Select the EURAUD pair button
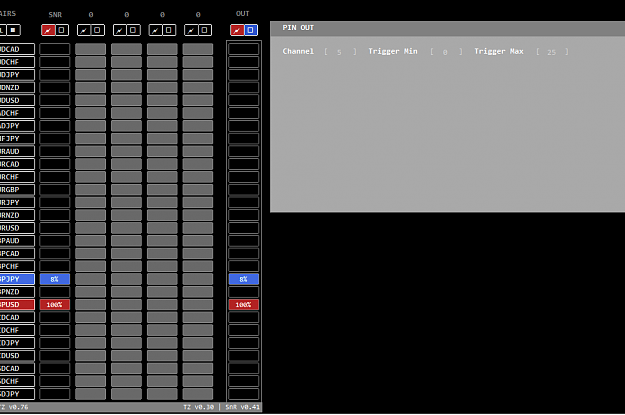Image resolution: width=625 pixels, height=415 pixels. tap(17, 151)
